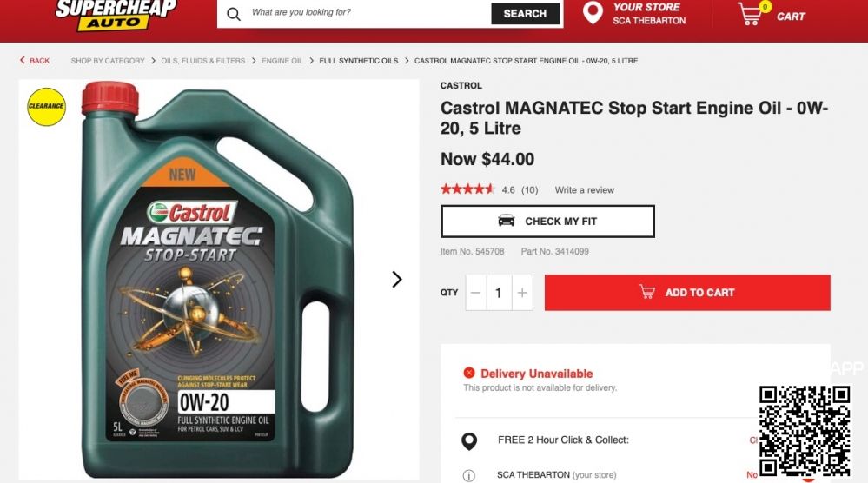Click the Check My Fit button
Viewport: 868px width, 483px height.
[x=547, y=222]
